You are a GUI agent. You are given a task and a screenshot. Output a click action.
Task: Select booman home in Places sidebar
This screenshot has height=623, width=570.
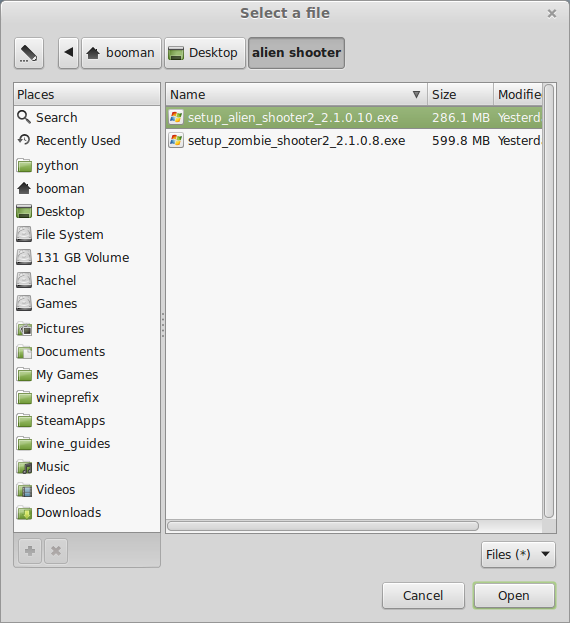(87, 189)
